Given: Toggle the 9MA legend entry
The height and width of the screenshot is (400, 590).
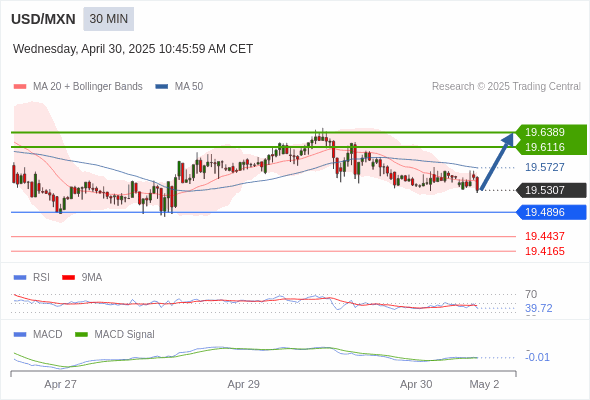Looking at the screenshot, I should click(x=82, y=277).
